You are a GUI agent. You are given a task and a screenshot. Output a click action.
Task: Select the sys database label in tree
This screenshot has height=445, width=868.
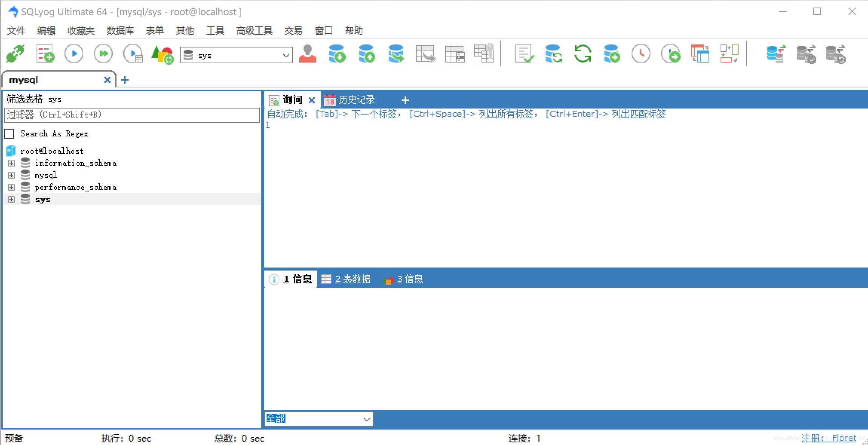click(43, 199)
